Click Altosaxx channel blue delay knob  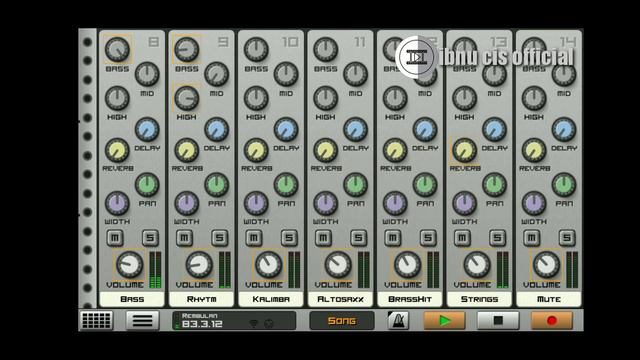click(x=355, y=129)
